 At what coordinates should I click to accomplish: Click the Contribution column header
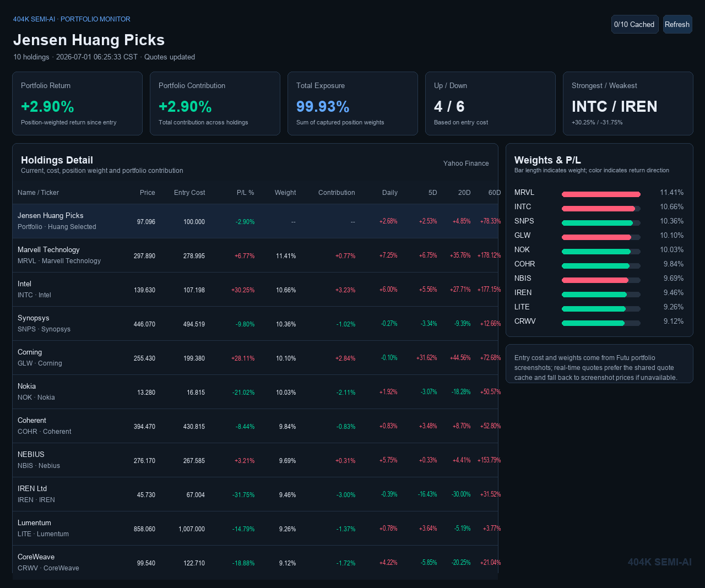tap(337, 193)
